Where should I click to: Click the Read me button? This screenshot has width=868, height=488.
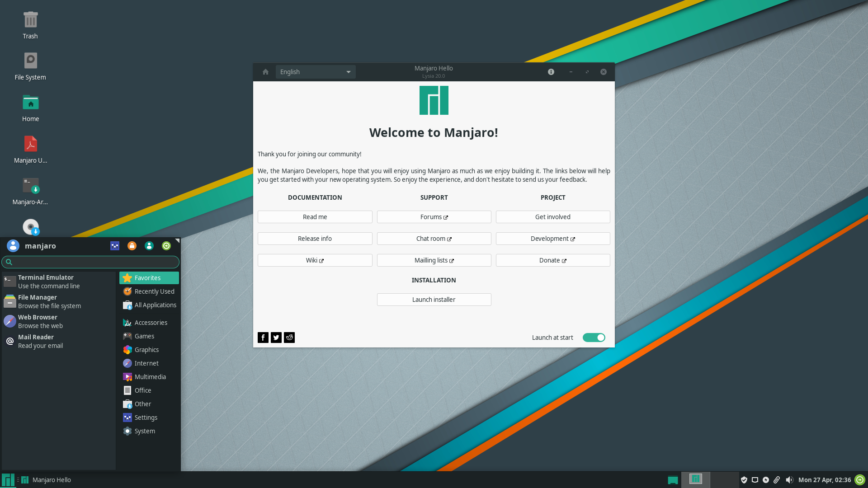tap(315, 216)
